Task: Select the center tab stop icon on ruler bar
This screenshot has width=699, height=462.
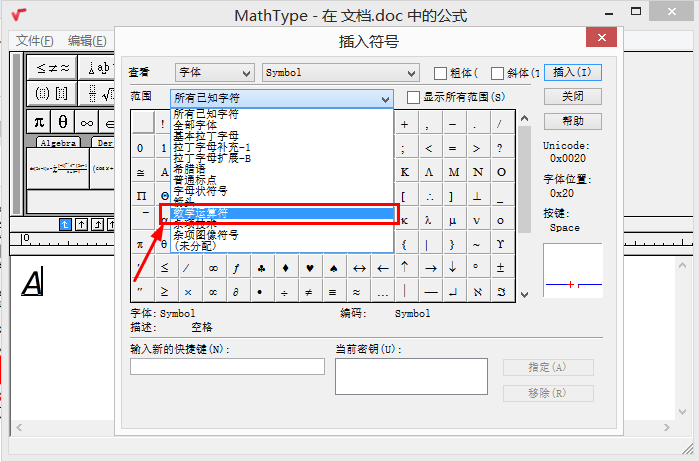Action: (x=81, y=224)
